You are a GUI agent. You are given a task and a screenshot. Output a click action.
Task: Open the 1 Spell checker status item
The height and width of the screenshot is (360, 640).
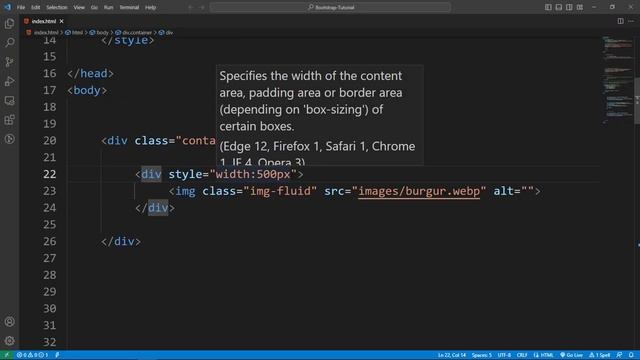(600, 355)
